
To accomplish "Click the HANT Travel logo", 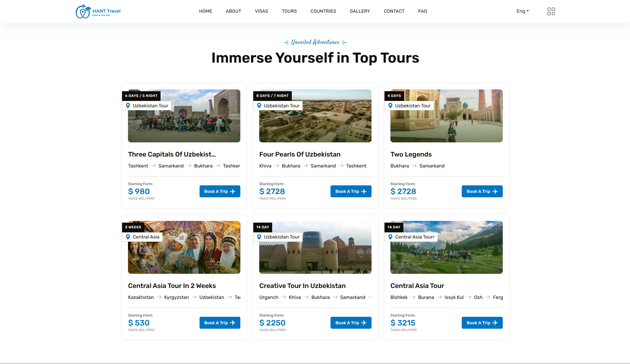I will (x=98, y=11).
